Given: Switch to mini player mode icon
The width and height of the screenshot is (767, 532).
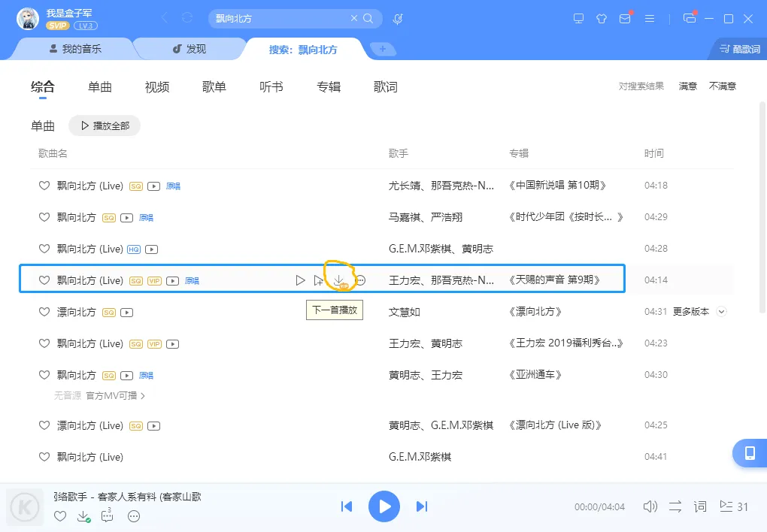Looking at the screenshot, I should coord(690,19).
